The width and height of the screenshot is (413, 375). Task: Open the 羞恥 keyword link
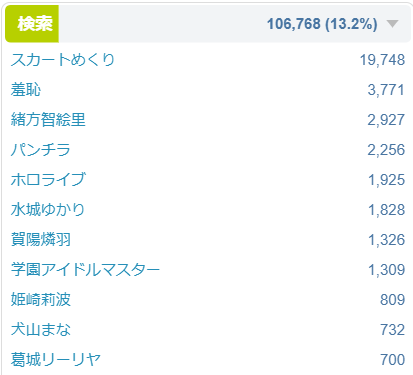tap(26, 90)
